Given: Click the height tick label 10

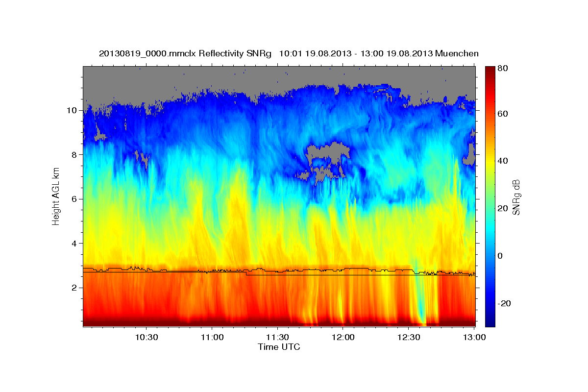Looking at the screenshot, I should click(72, 110).
